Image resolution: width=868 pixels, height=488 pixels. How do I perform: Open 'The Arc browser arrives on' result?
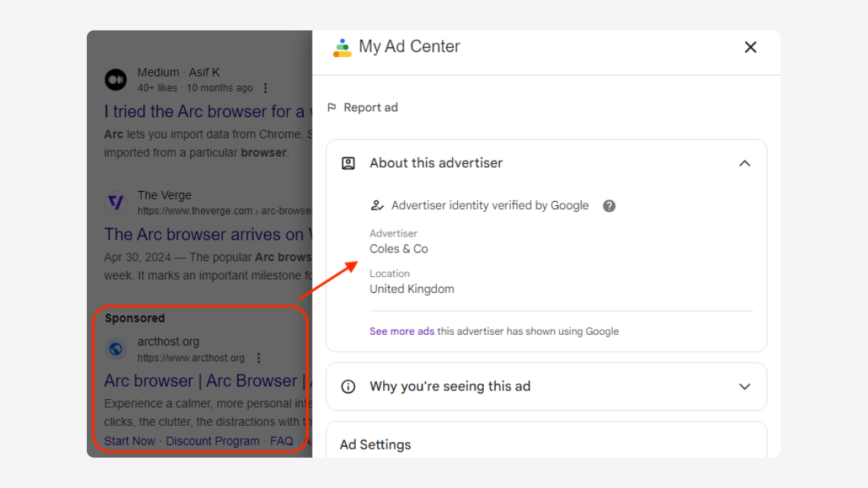pyautogui.click(x=208, y=234)
